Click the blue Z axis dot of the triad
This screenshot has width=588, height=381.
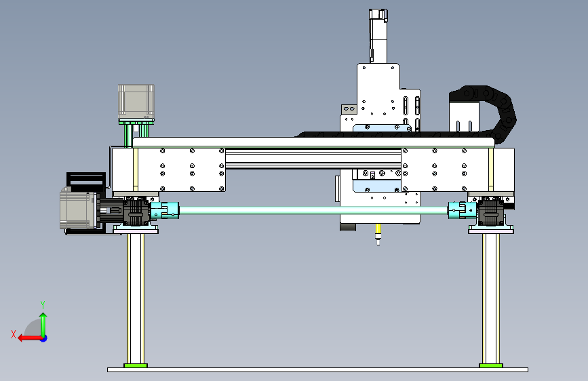pos(44,338)
